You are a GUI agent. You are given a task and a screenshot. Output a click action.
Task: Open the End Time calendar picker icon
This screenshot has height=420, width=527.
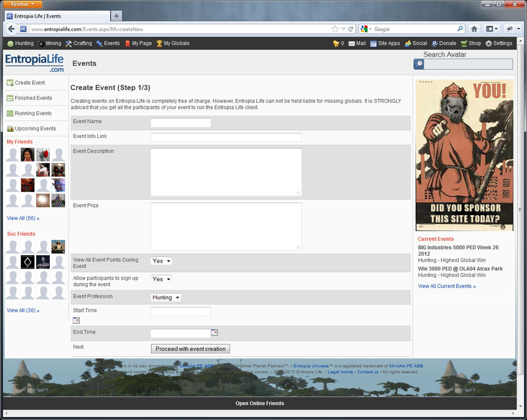tap(214, 332)
